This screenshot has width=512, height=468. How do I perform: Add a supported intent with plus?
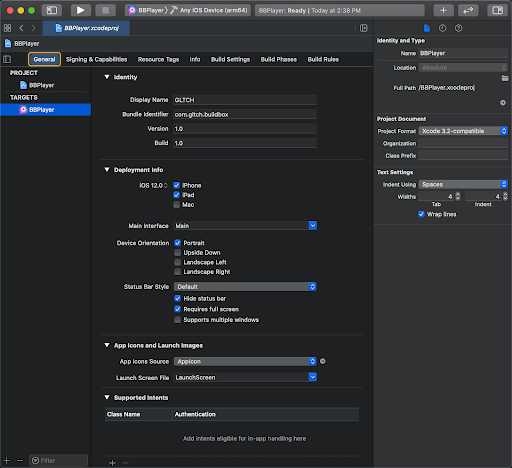pyautogui.click(x=112, y=463)
